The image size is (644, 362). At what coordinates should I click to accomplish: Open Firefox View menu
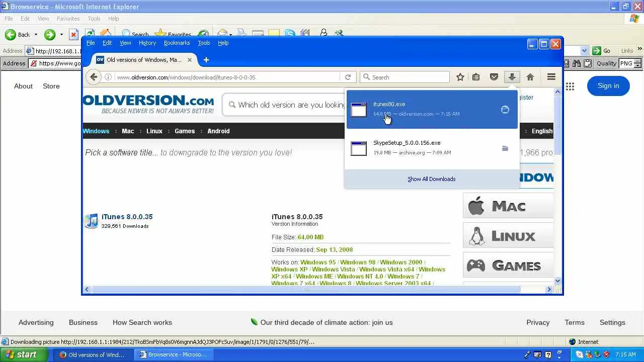click(x=125, y=43)
